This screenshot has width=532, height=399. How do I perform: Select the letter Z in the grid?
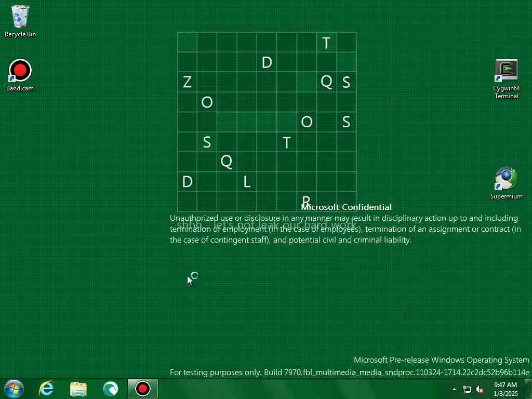point(187,82)
